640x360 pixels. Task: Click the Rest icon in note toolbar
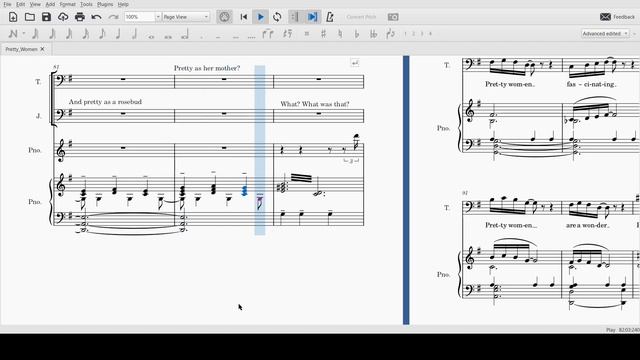(288, 33)
